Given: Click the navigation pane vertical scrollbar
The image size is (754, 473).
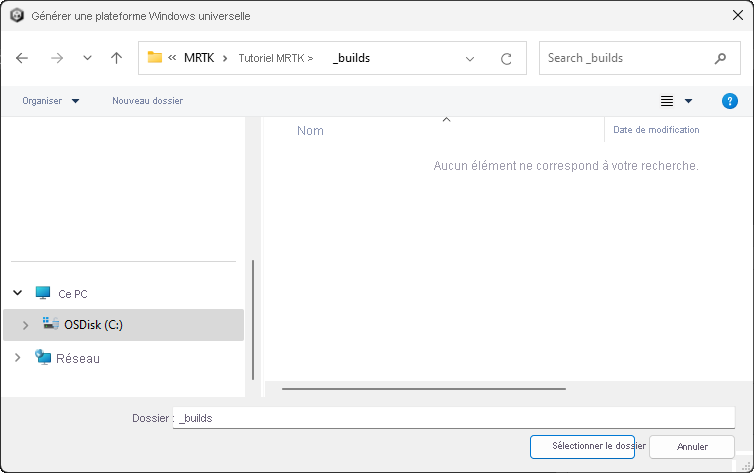Looking at the screenshot, I should (x=253, y=320).
